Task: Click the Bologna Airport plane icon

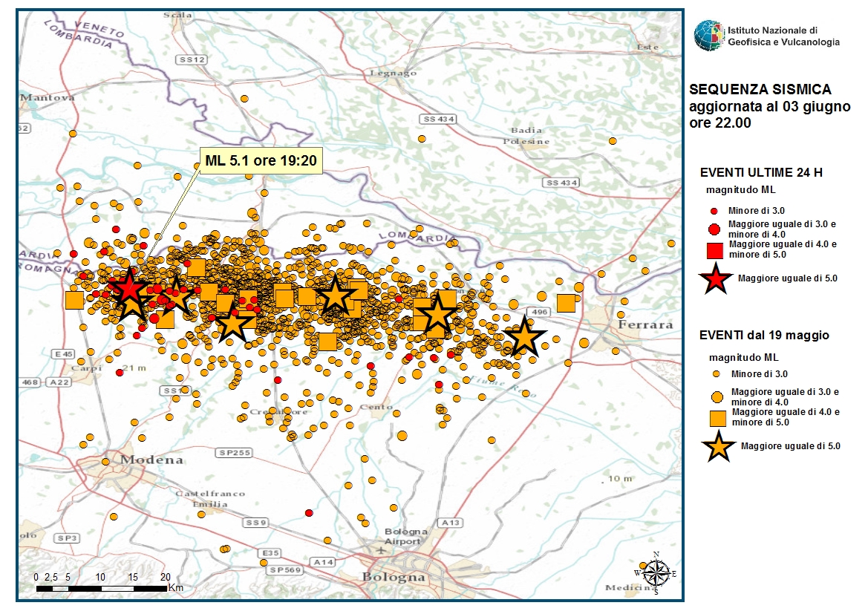Action: (x=383, y=549)
